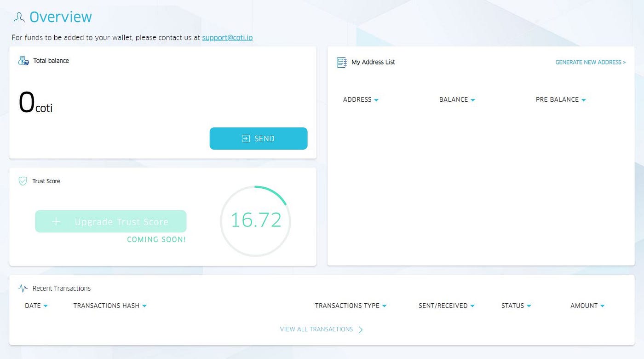Click the My Address List icon

pyautogui.click(x=342, y=62)
